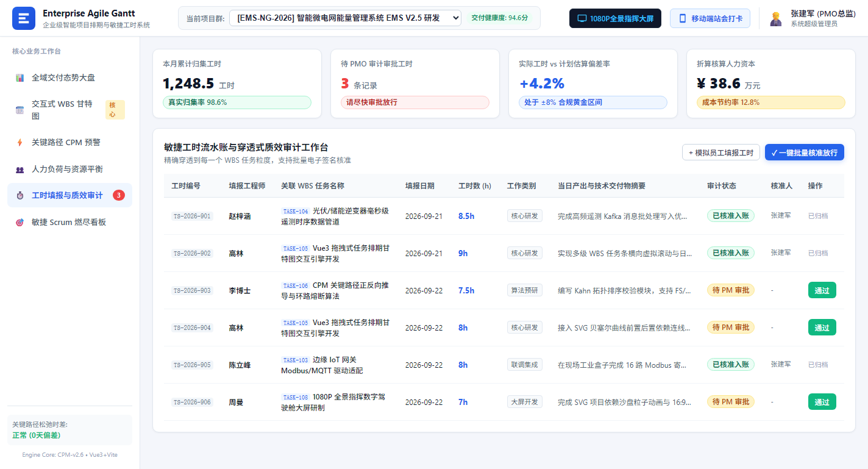Click the 工时填报与质效审计 stopwatch icon
The width and height of the screenshot is (868, 469).
(x=20, y=196)
